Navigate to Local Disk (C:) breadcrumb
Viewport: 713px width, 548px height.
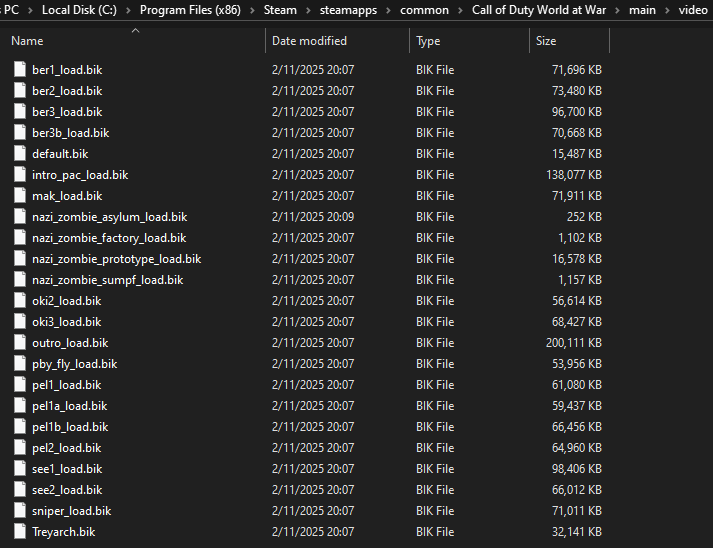coord(79,10)
